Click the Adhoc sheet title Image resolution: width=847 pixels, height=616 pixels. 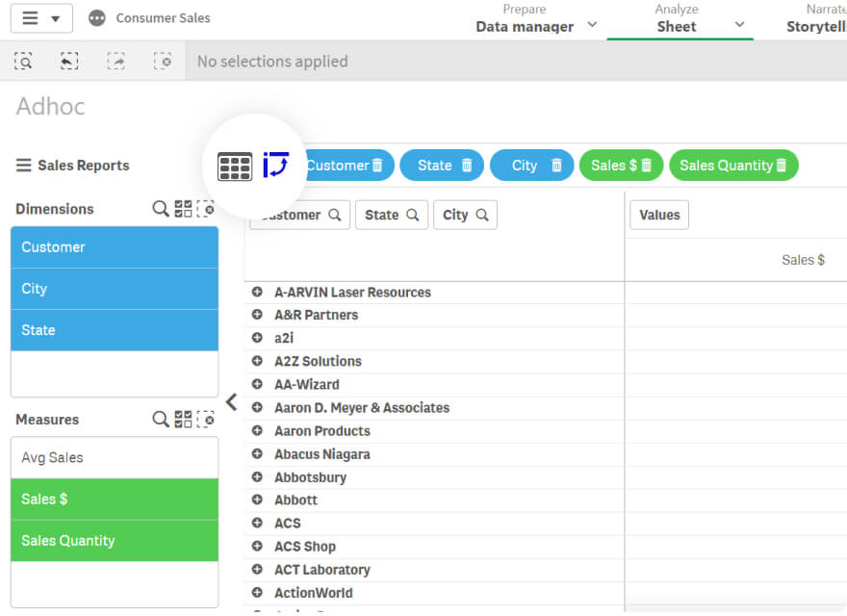point(50,107)
